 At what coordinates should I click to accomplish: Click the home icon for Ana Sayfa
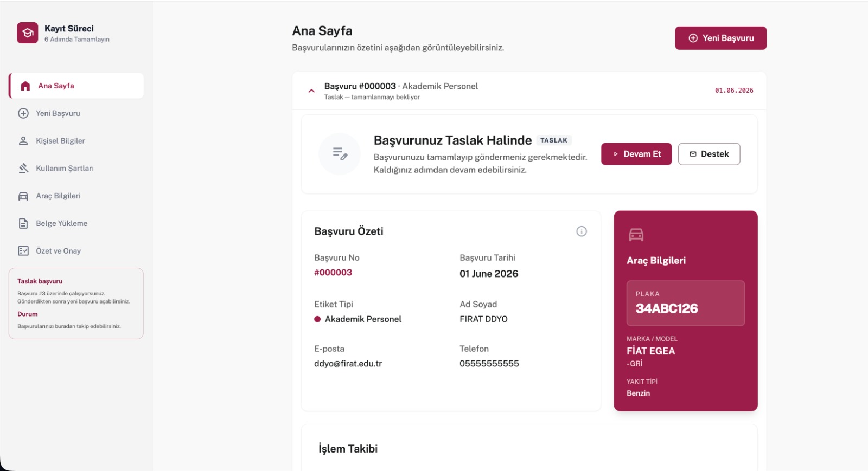25,86
